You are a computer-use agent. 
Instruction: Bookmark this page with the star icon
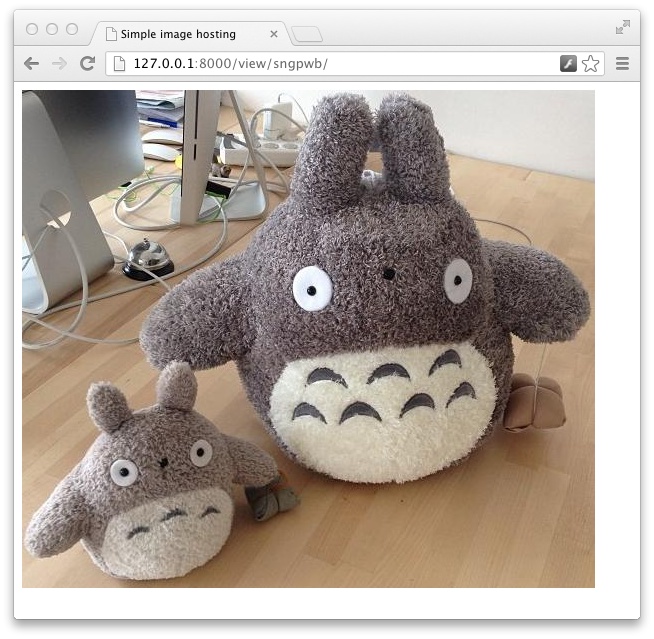point(590,64)
